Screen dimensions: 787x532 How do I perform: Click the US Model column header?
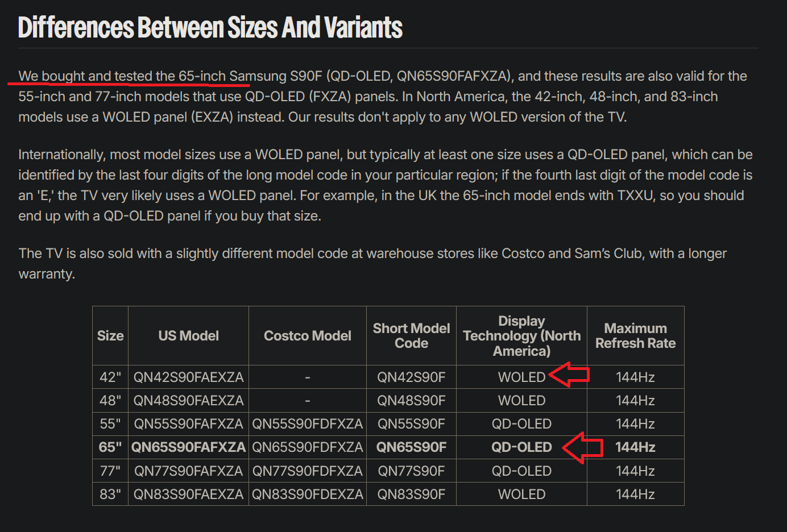click(188, 336)
